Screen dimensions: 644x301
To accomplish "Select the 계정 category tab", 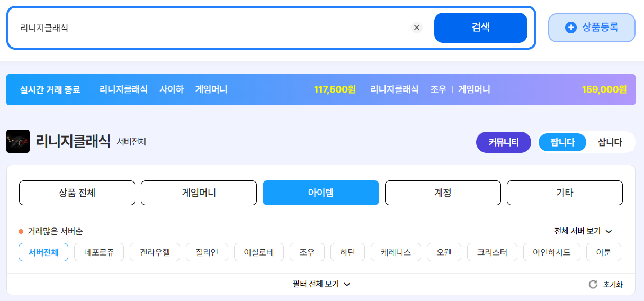I will click(x=443, y=193).
